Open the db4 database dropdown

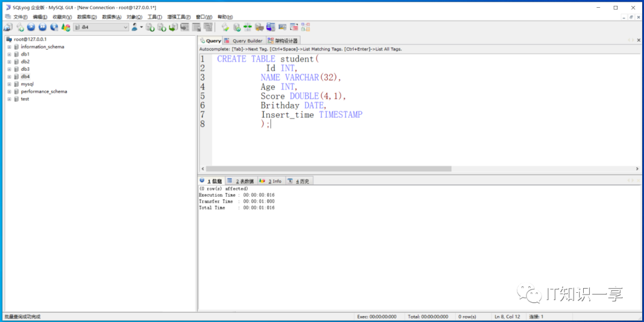125,27
